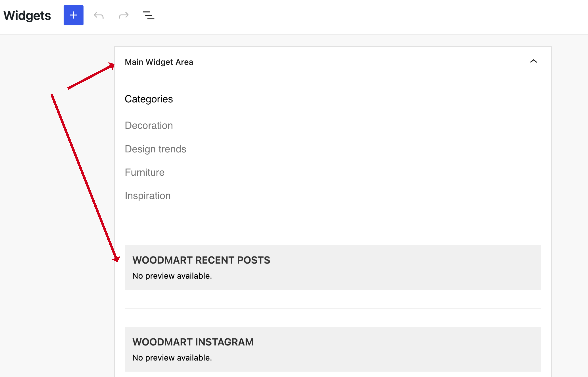Click "No preview available." under Instagram
Image resolution: width=588 pixels, height=377 pixels.
click(x=172, y=358)
